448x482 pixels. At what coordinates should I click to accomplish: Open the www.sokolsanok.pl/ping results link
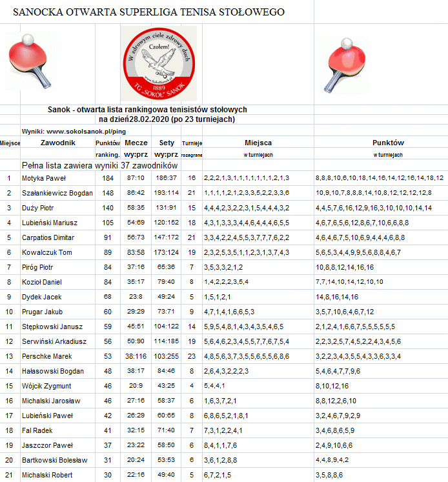(74, 132)
